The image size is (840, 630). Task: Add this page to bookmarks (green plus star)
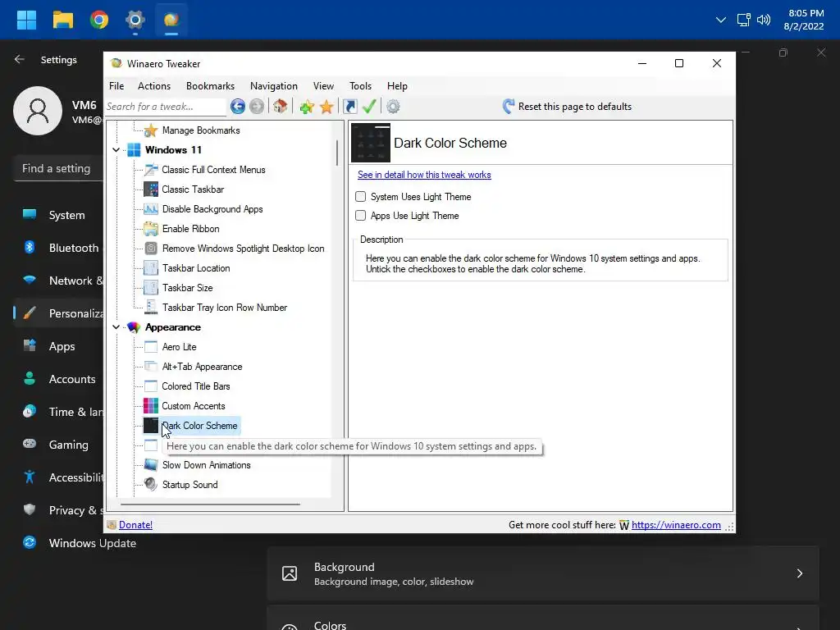[307, 107]
